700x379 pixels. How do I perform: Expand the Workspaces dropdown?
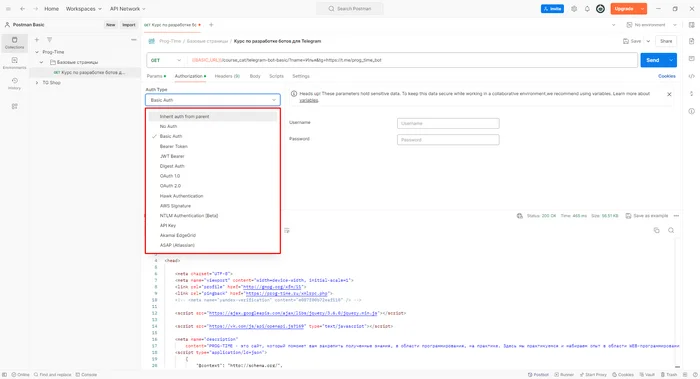tap(83, 9)
